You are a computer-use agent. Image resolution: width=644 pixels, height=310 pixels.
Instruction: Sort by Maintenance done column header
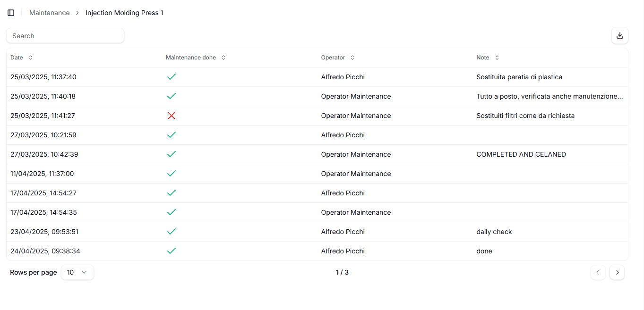(x=196, y=58)
